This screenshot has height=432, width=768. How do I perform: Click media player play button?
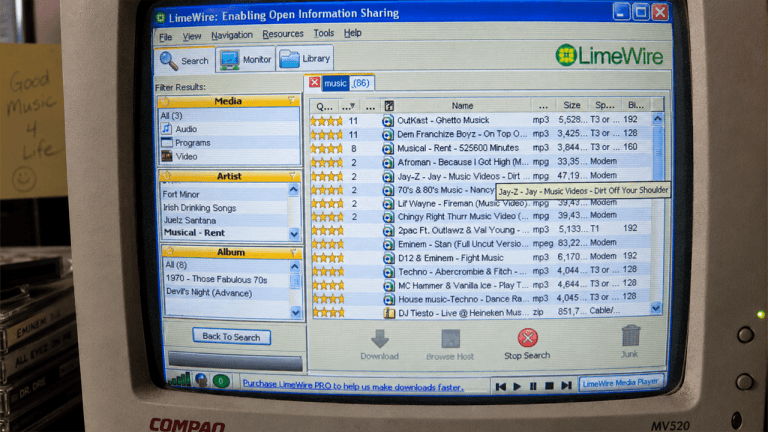point(517,386)
